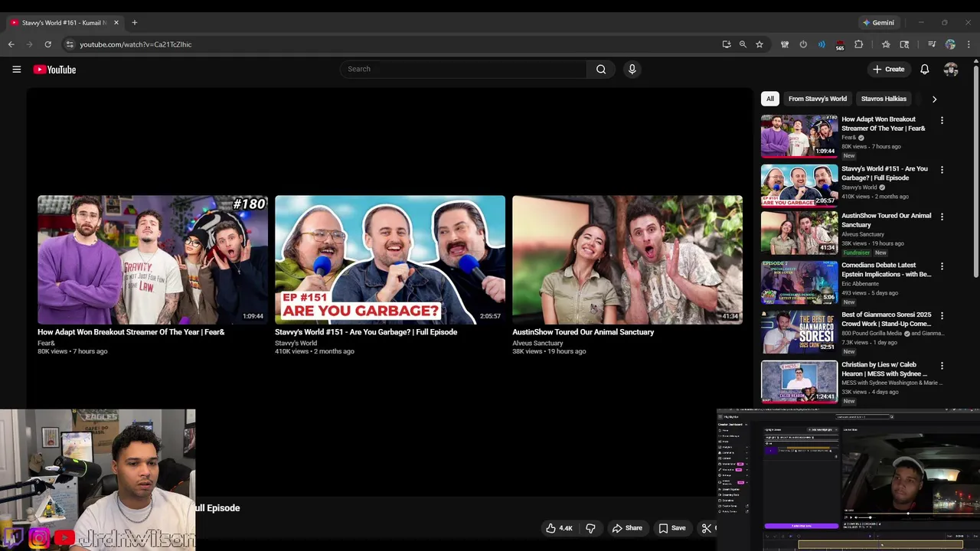Click inside the YouTube search field
The image size is (980, 551).
point(463,69)
